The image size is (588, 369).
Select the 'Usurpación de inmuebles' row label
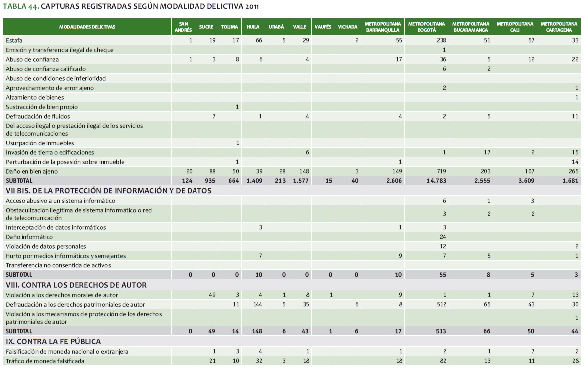(x=40, y=143)
